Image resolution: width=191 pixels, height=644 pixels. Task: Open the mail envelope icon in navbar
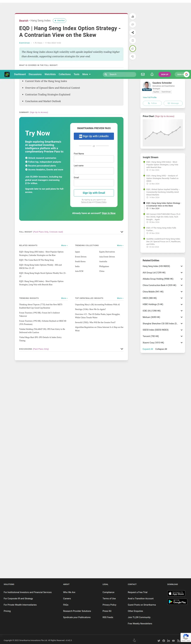[143, 74]
